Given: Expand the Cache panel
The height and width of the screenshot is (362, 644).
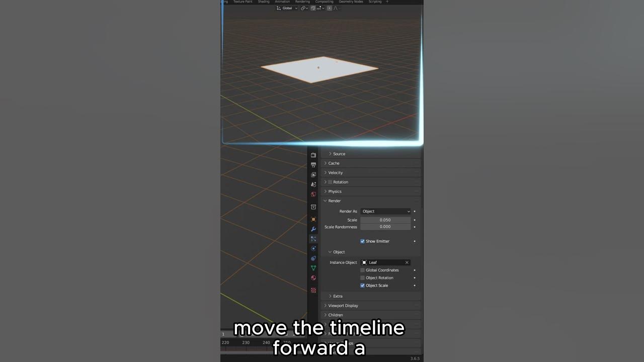Looking at the screenshot, I should [x=371, y=163].
